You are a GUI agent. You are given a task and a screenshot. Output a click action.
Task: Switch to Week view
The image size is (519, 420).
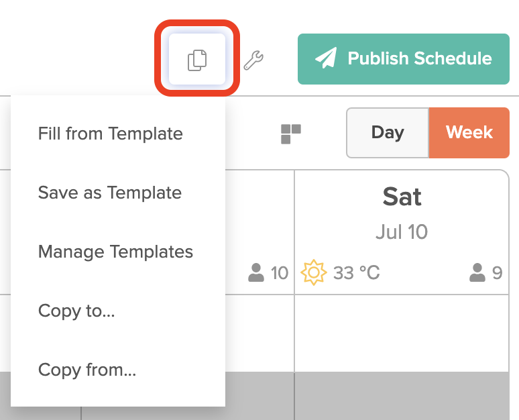pos(469,133)
